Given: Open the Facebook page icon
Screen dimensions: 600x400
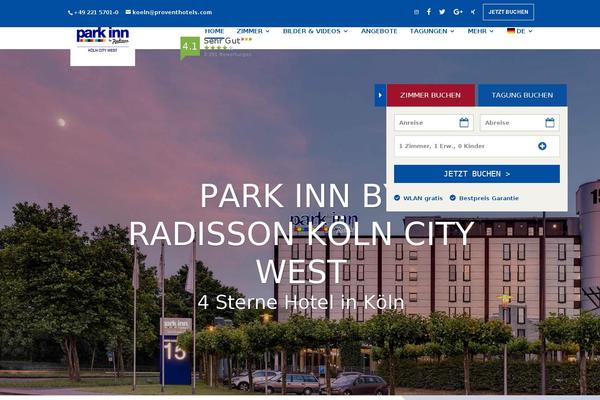Looking at the screenshot, I should coord(429,12).
